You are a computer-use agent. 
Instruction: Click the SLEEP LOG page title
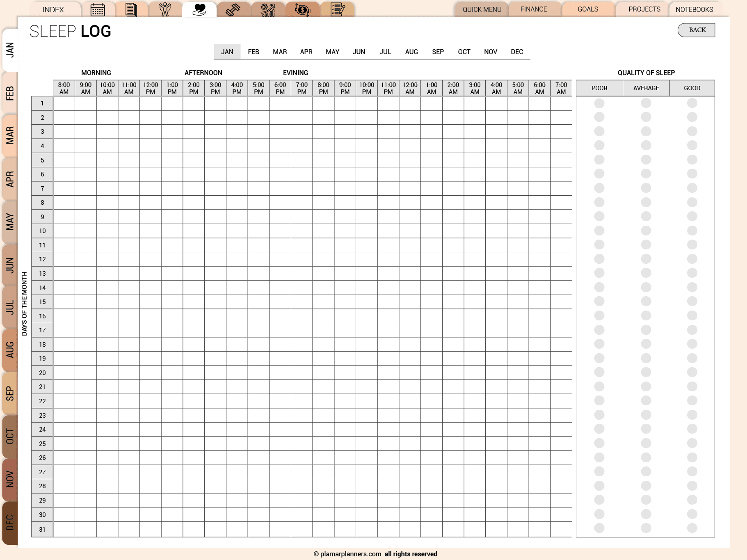pyautogui.click(x=70, y=31)
